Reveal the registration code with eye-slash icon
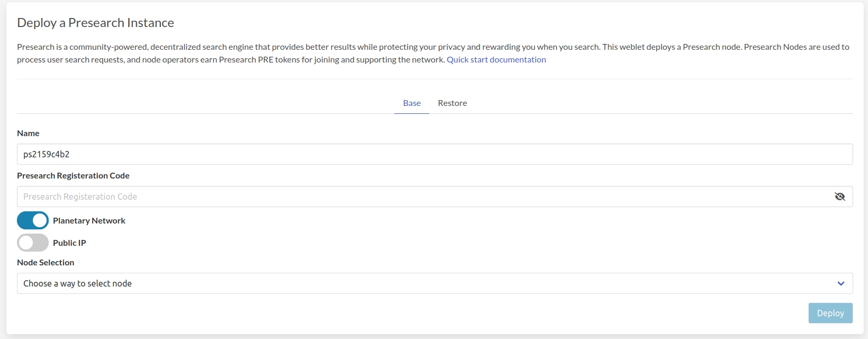The height and width of the screenshot is (339, 868). (x=839, y=197)
